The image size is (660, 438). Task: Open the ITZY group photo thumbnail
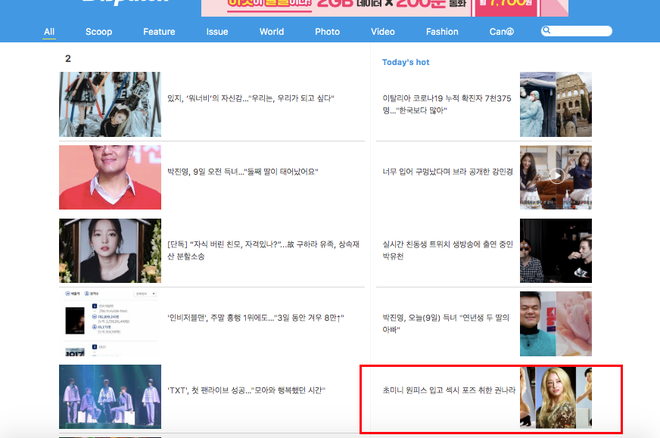pos(110,104)
